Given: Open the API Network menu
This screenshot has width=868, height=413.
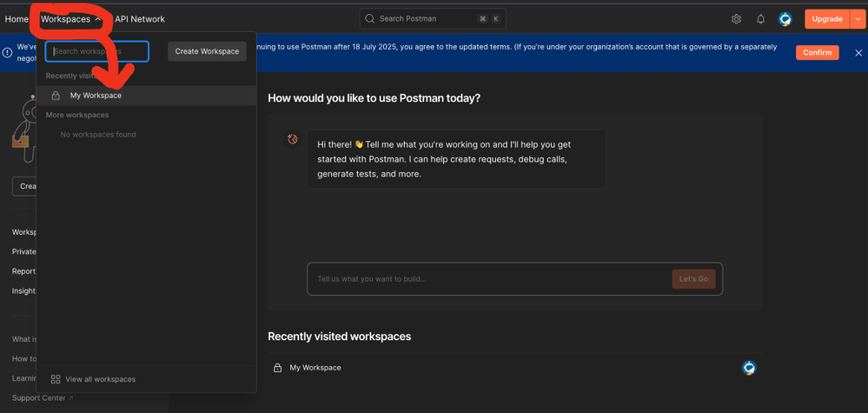Looking at the screenshot, I should tap(139, 19).
